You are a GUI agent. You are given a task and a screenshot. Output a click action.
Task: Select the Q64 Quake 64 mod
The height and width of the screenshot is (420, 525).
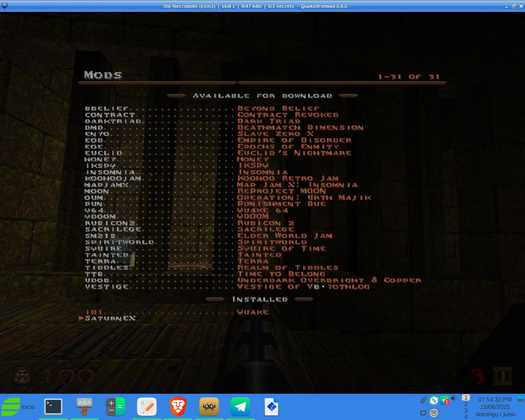click(187, 210)
